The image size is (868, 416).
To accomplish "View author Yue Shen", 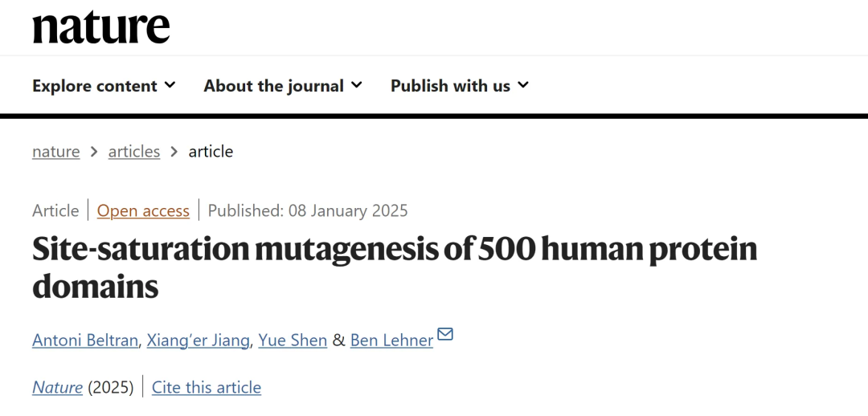I will pyautogui.click(x=293, y=341).
